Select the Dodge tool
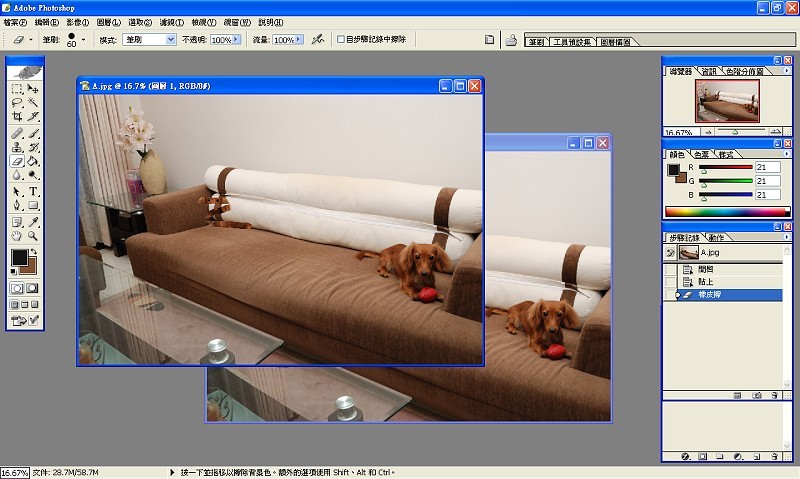This screenshot has height=479, width=800. click(x=33, y=175)
